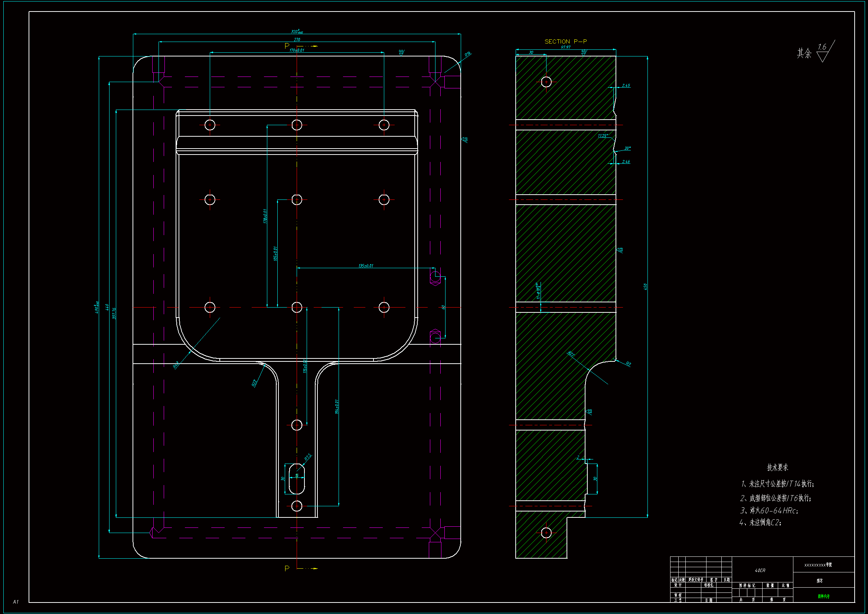Click the R16 corner radius label
Screen dimensions: 868x614
click(468, 55)
